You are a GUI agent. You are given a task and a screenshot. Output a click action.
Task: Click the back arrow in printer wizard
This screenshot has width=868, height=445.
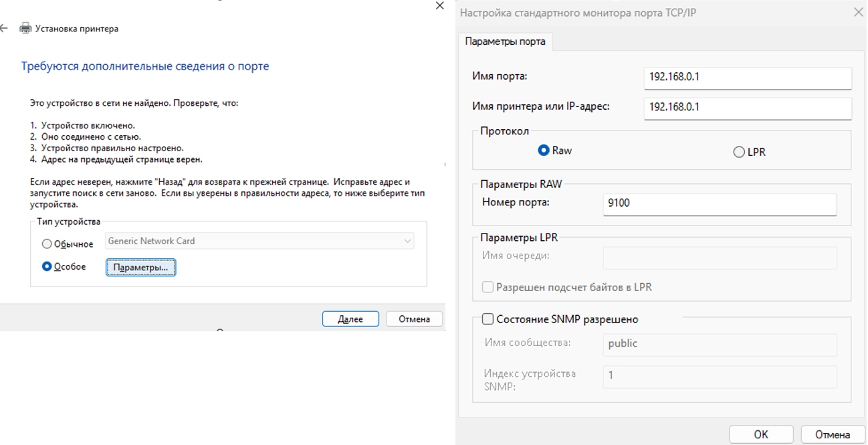(x=5, y=29)
